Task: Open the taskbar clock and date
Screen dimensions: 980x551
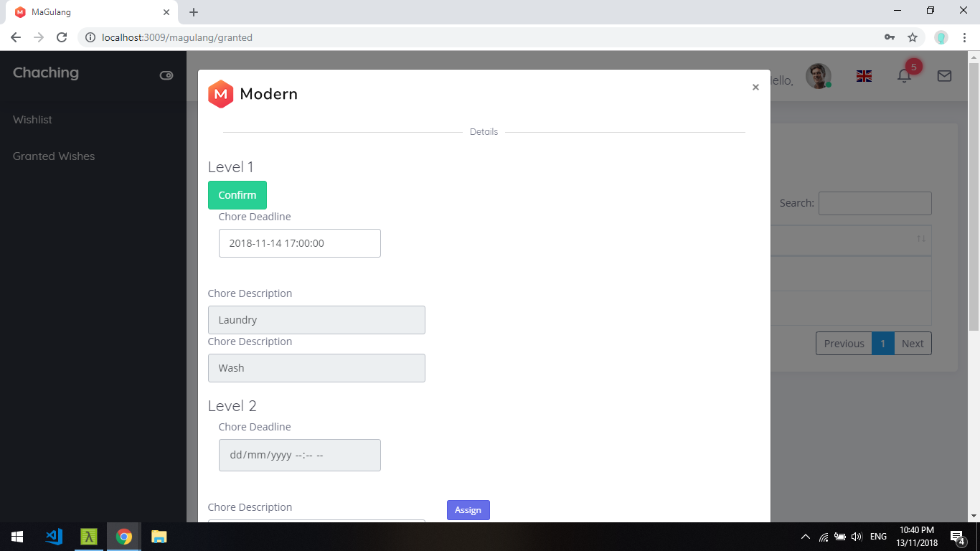Action: tap(917, 537)
